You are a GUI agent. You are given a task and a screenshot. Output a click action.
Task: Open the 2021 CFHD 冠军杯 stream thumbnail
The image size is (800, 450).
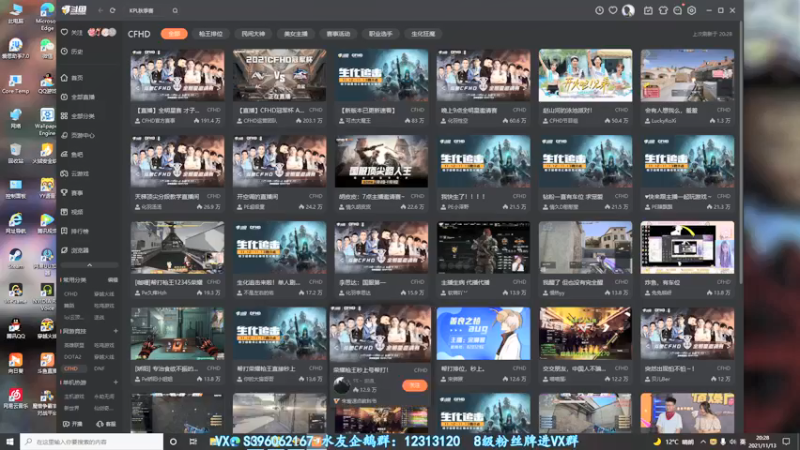click(280, 75)
